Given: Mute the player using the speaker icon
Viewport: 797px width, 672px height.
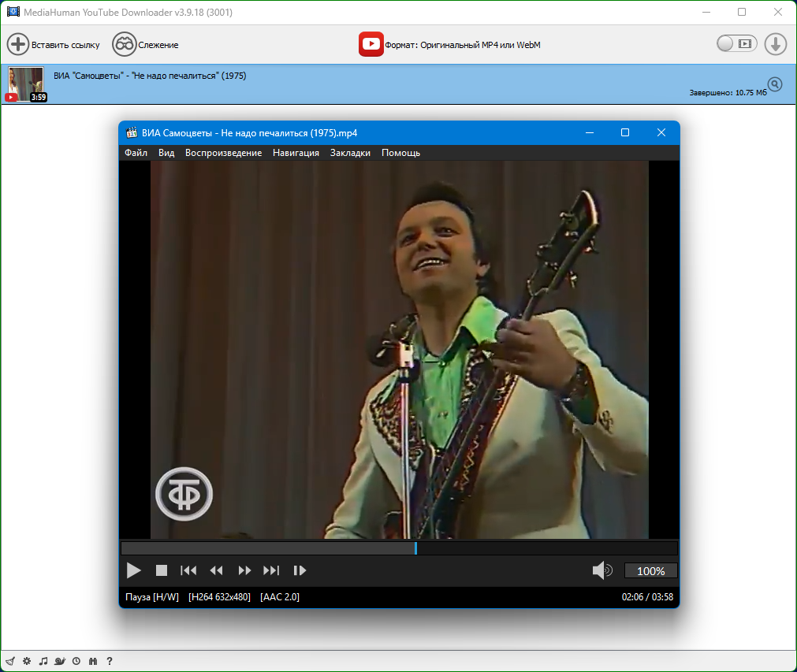Looking at the screenshot, I should coord(602,570).
